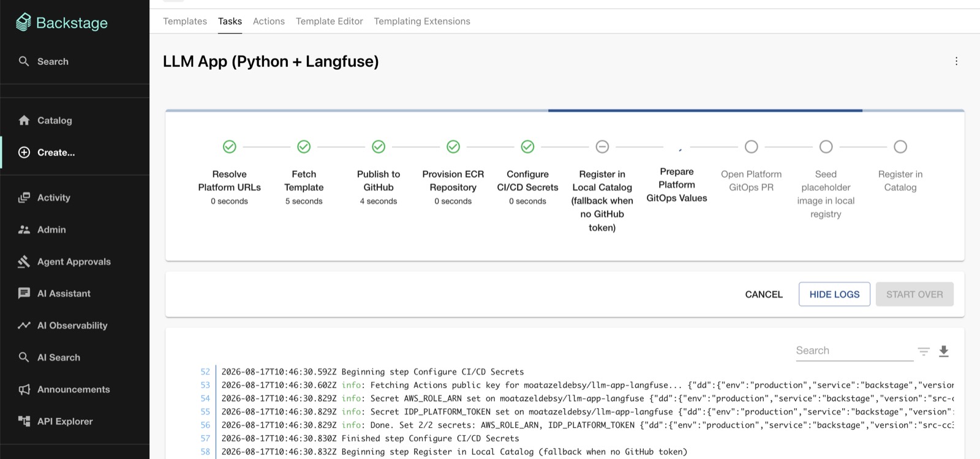
Task: Click the log Search input field
Action: pyautogui.click(x=854, y=351)
